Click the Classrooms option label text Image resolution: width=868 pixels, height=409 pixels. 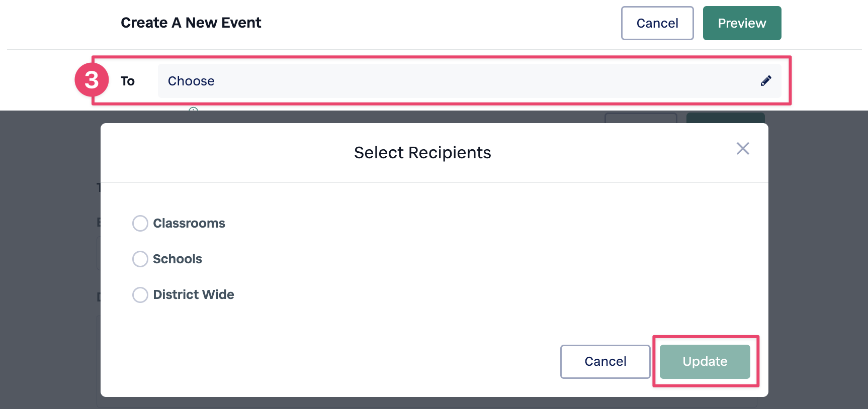pos(189,223)
